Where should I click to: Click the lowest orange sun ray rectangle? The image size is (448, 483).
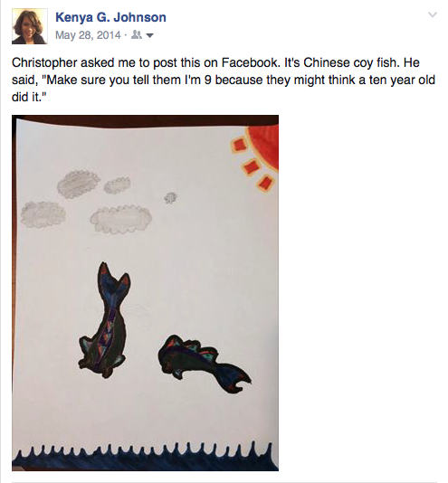265,182
